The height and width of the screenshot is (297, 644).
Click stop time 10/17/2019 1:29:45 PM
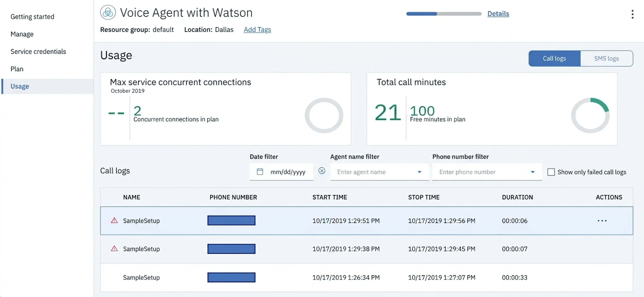442,249
